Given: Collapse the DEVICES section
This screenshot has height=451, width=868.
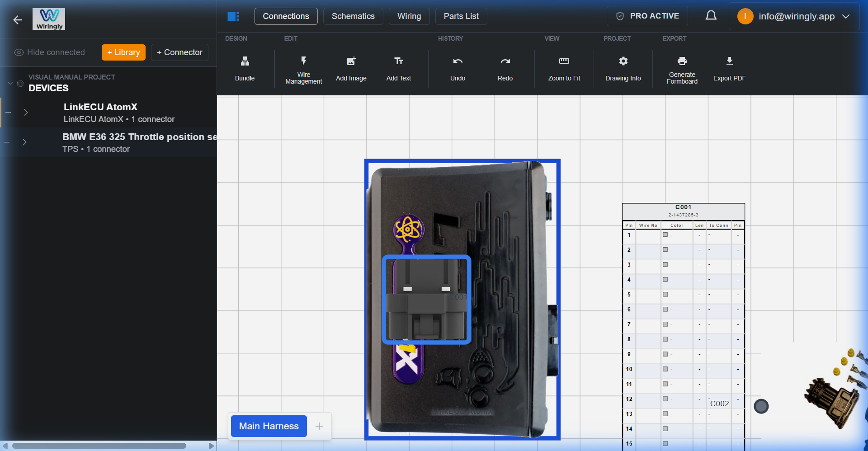Looking at the screenshot, I should click(10, 84).
